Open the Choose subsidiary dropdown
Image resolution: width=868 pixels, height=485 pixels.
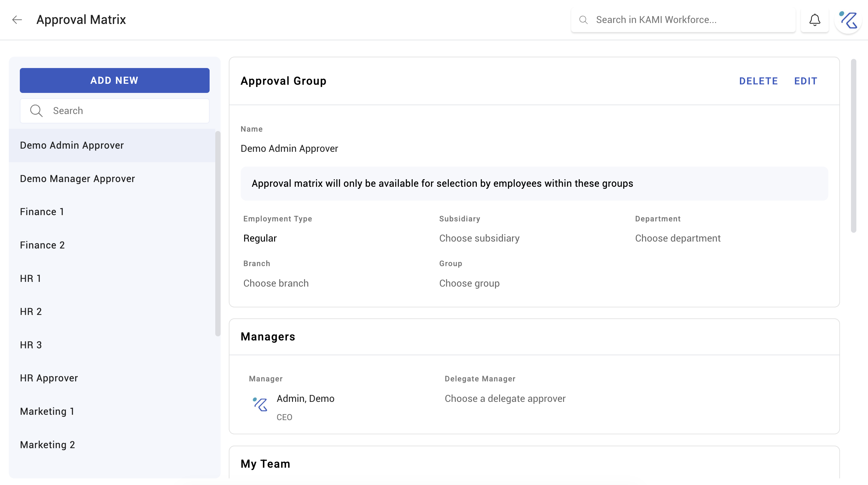(479, 238)
